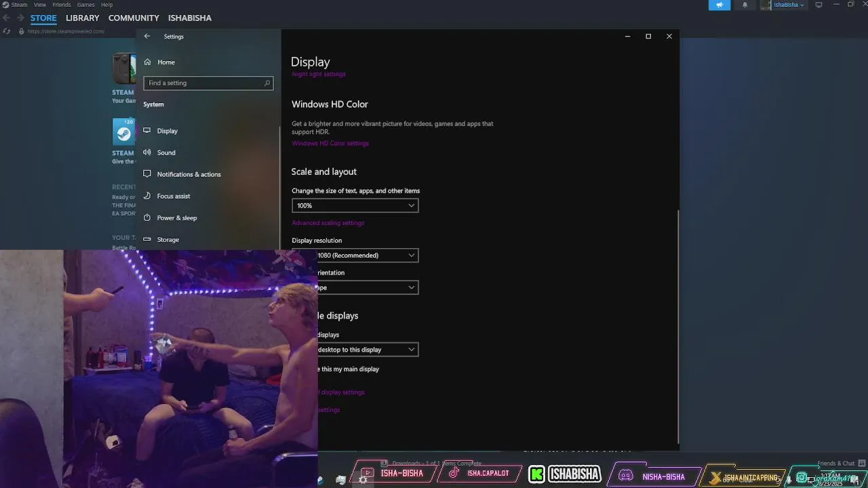This screenshot has height=488, width=868.
Task: Open the Games menu in Steam
Action: point(86,5)
